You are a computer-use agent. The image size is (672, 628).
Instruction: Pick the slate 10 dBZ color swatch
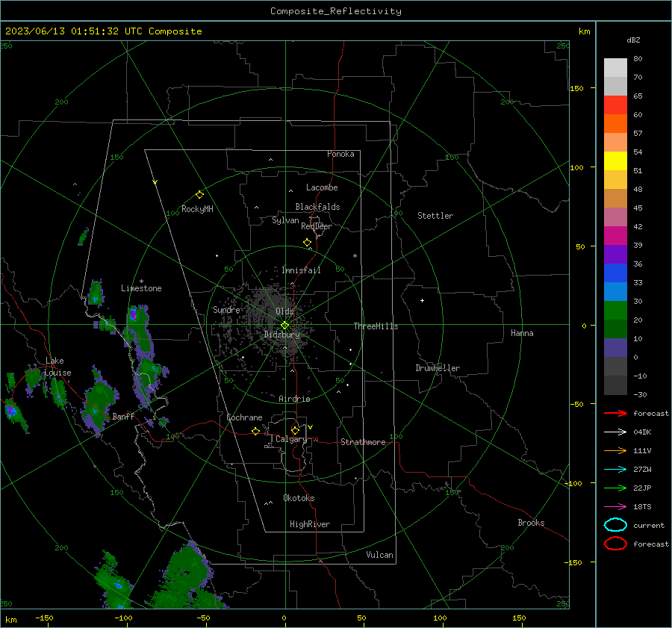[x=615, y=348]
